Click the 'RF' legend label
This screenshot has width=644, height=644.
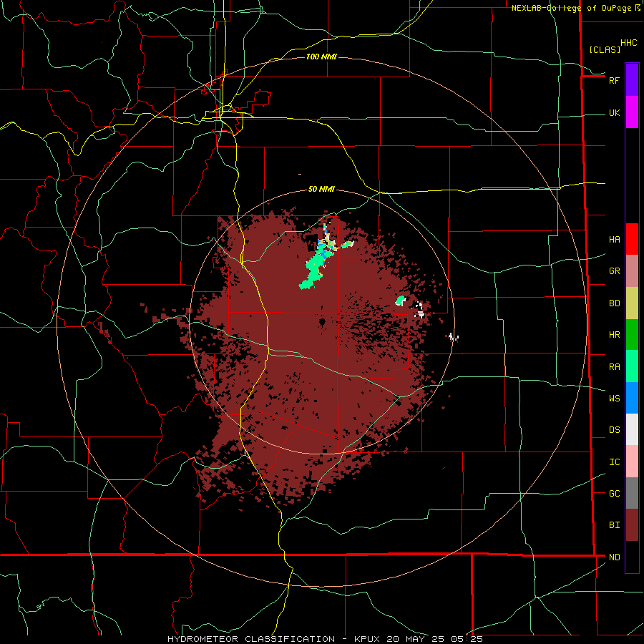(614, 80)
